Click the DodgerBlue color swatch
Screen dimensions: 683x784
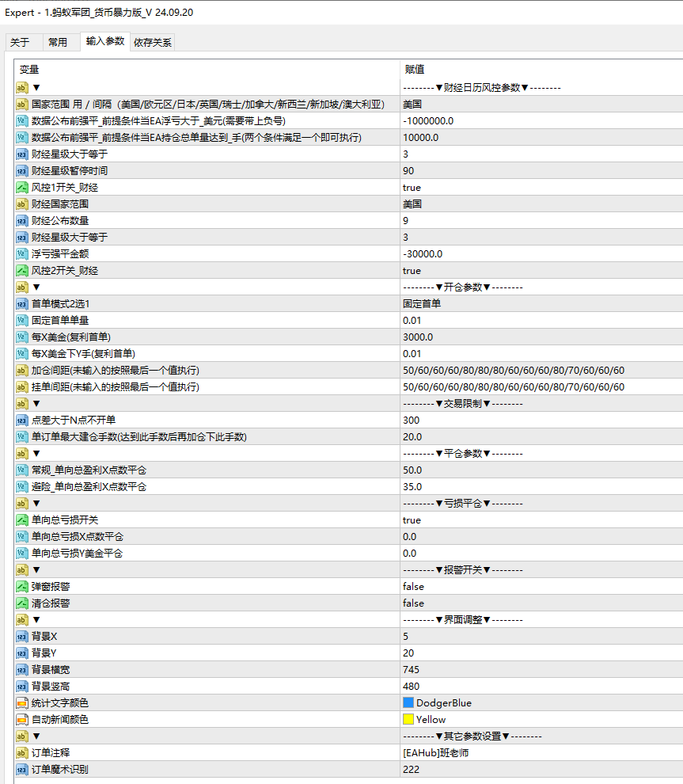click(408, 703)
